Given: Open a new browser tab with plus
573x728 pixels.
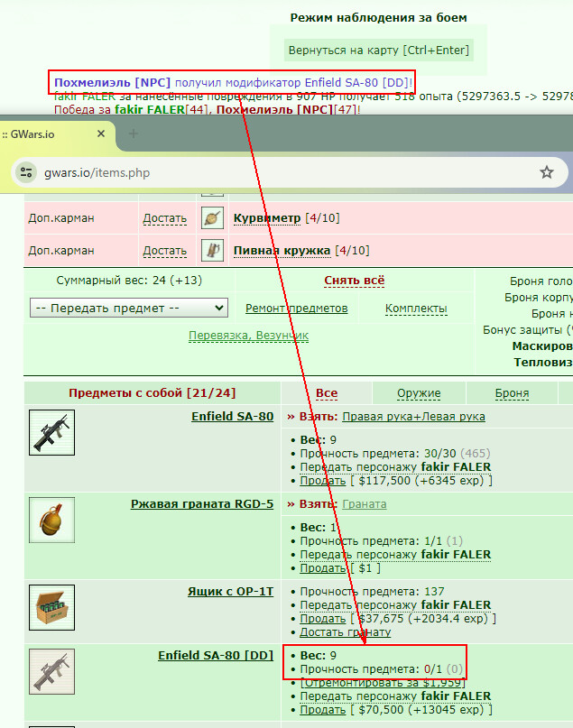Looking at the screenshot, I should pos(134,134).
